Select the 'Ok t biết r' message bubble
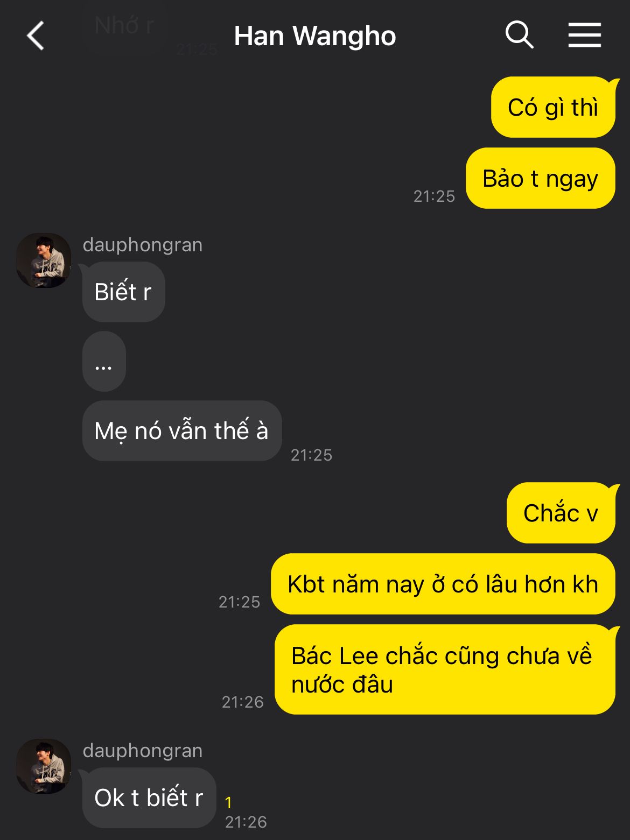 click(149, 798)
